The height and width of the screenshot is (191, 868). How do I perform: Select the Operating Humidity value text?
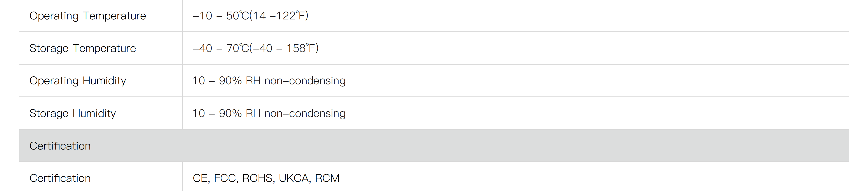click(x=269, y=81)
